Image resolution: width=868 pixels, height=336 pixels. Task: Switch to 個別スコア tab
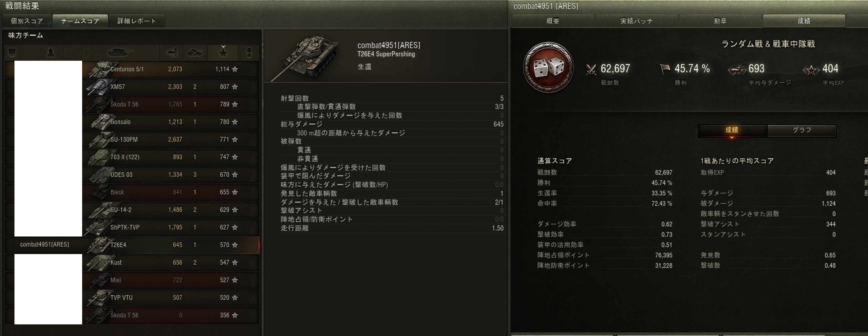[27, 21]
